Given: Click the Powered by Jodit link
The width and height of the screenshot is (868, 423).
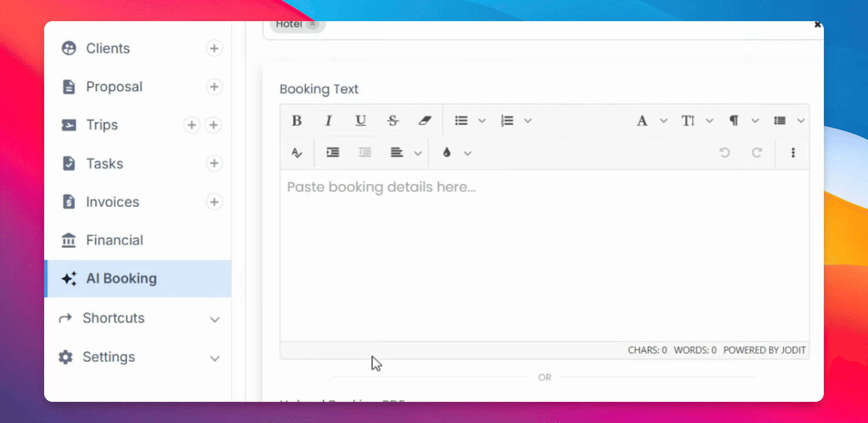Looking at the screenshot, I should (x=764, y=350).
